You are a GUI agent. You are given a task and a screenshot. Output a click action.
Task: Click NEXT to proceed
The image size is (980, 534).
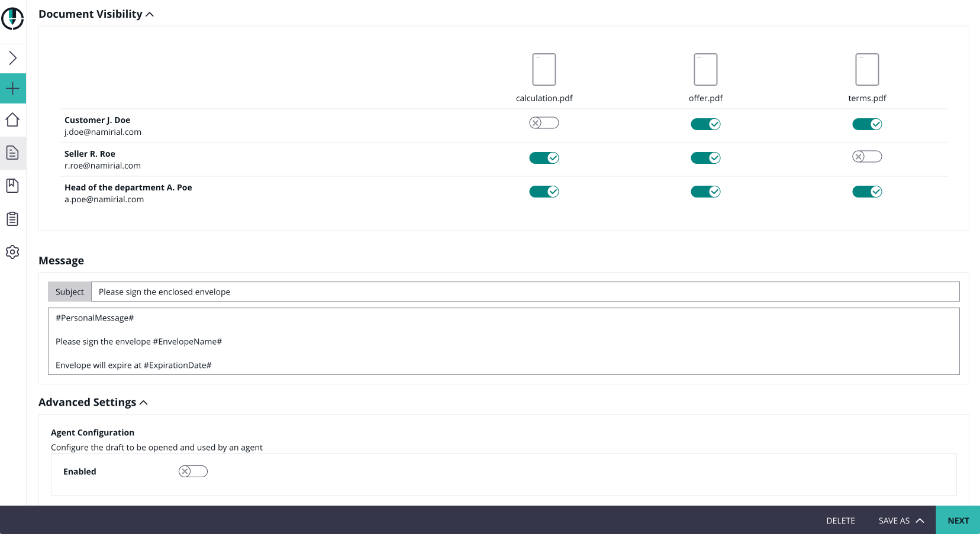pos(958,520)
